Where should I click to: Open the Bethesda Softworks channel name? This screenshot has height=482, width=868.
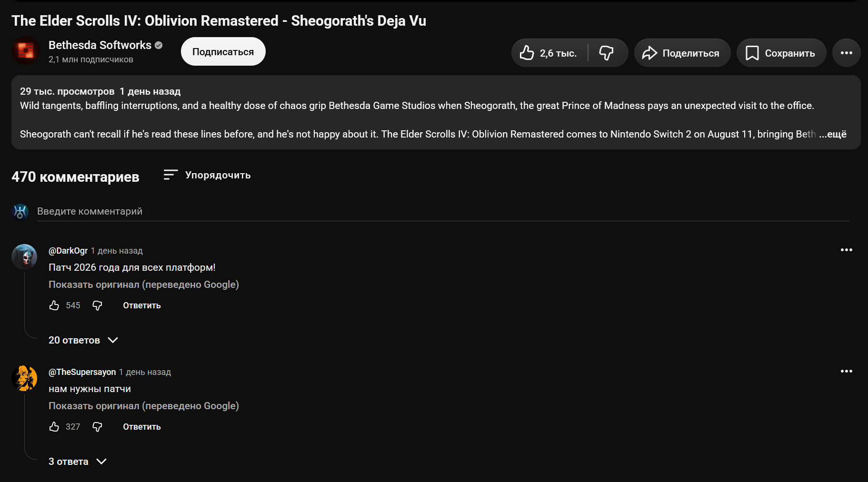(100, 45)
